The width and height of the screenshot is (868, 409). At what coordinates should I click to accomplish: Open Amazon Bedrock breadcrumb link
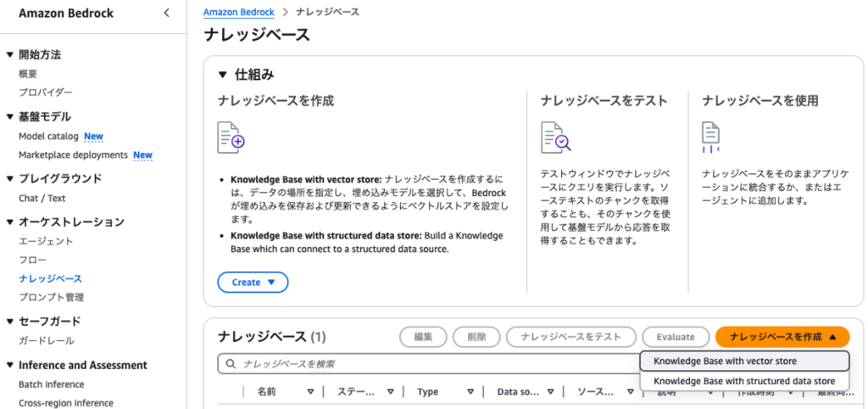coord(237,13)
